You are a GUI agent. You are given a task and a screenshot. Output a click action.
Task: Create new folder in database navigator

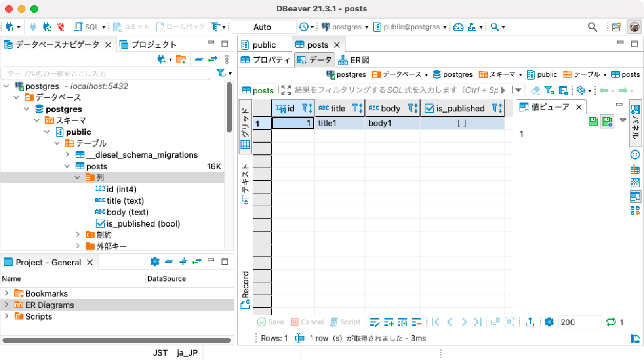[181, 59]
